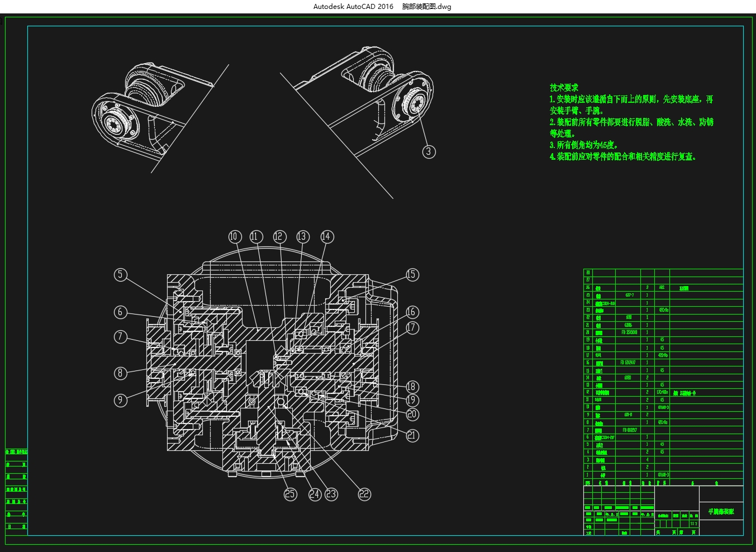The image size is (756, 552).
Task: Select balloon number 18 on right side
Action: [412, 386]
